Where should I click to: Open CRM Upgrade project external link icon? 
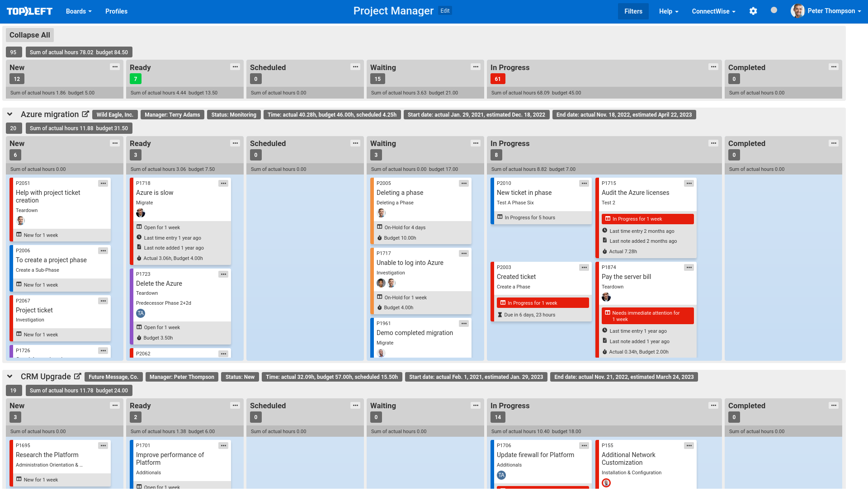[x=77, y=377]
